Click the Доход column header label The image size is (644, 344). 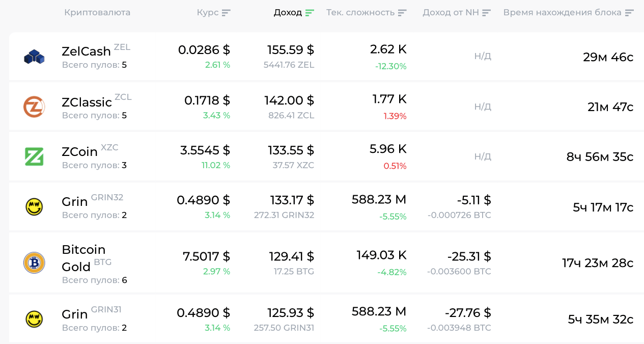(x=288, y=13)
